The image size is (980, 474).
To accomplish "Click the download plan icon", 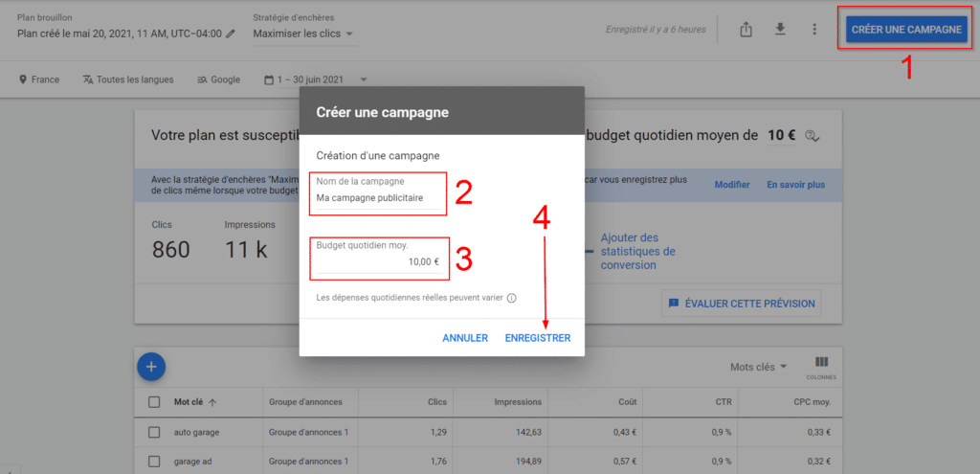I will point(780,30).
